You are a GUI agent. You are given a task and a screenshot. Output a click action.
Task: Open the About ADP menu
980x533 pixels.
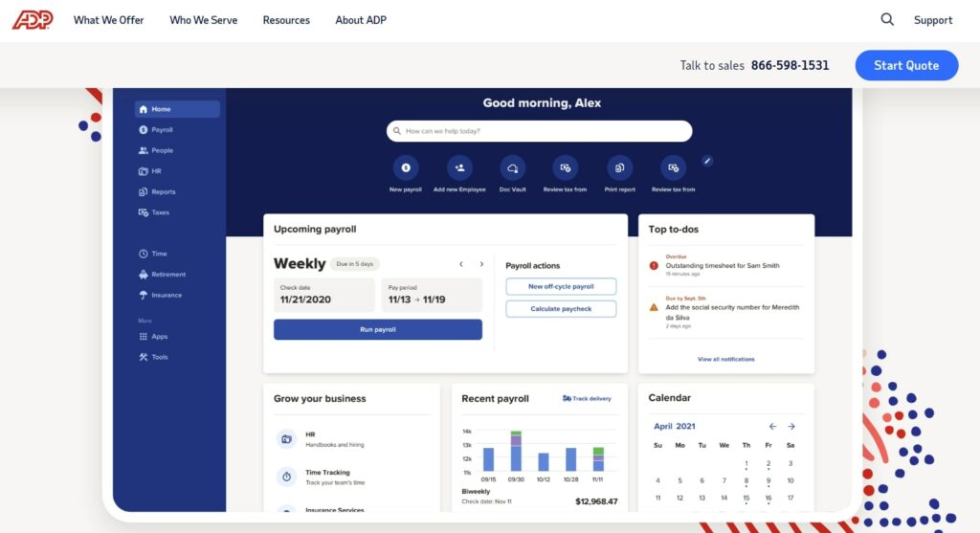361,20
